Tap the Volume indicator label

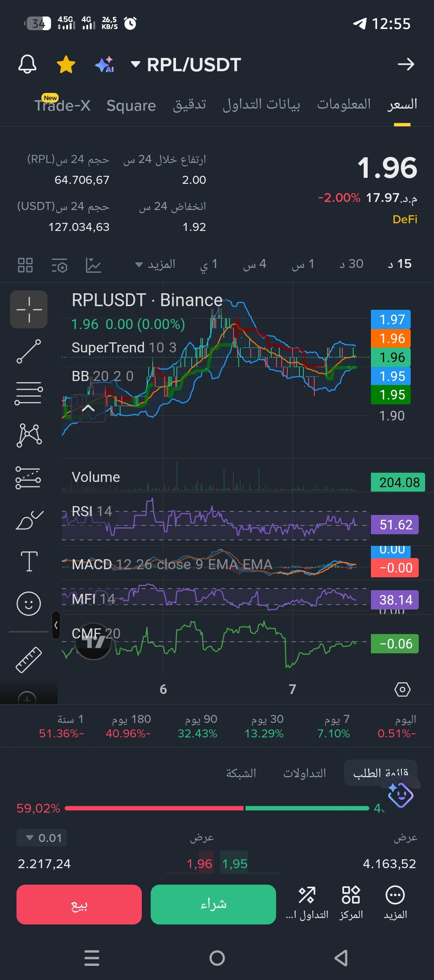pyautogui.click(x=96, y=477)
